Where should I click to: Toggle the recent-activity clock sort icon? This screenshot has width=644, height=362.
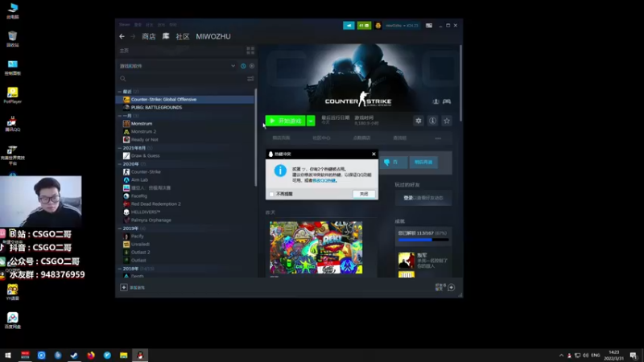click(243, 66)
